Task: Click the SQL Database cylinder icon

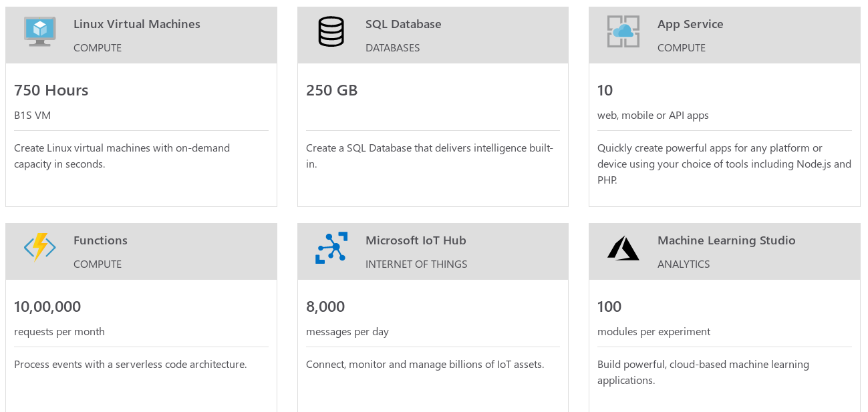Action: (331, 32)
